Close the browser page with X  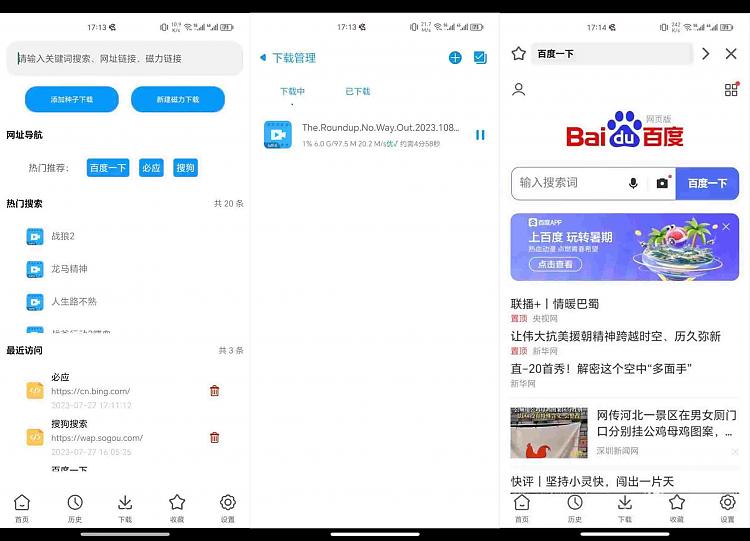[x=731, y=54]
